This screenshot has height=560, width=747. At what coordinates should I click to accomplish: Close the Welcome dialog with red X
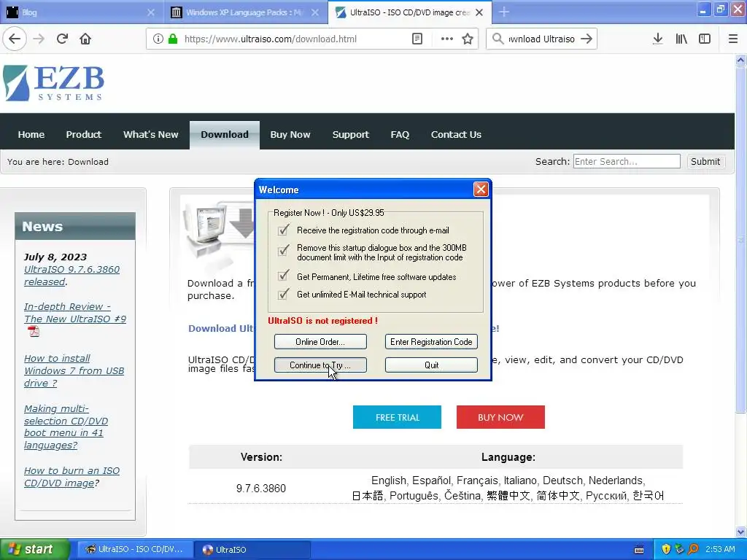coord(481,190)
